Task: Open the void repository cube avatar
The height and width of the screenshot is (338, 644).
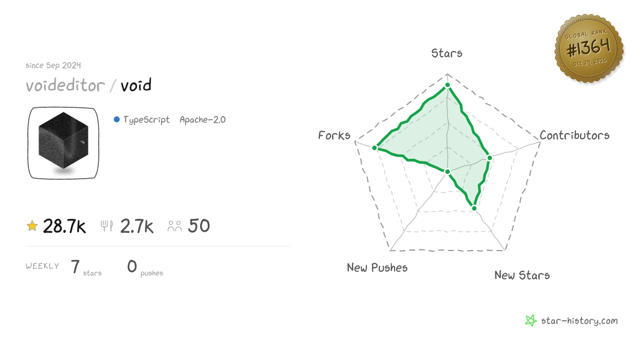Action: (63, 143)
